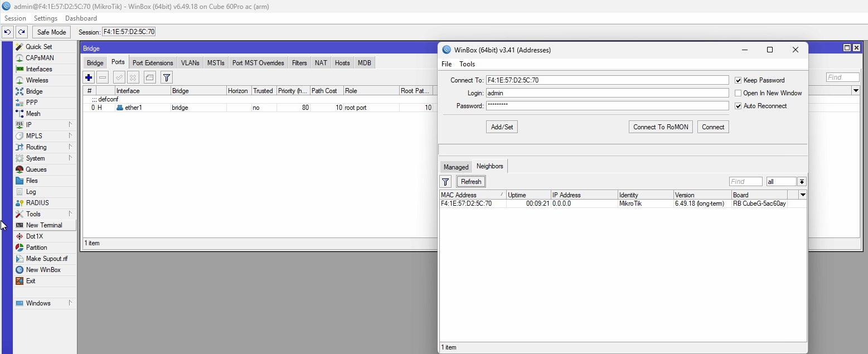Toggle the Keep Password checkbox

[738, 80]
